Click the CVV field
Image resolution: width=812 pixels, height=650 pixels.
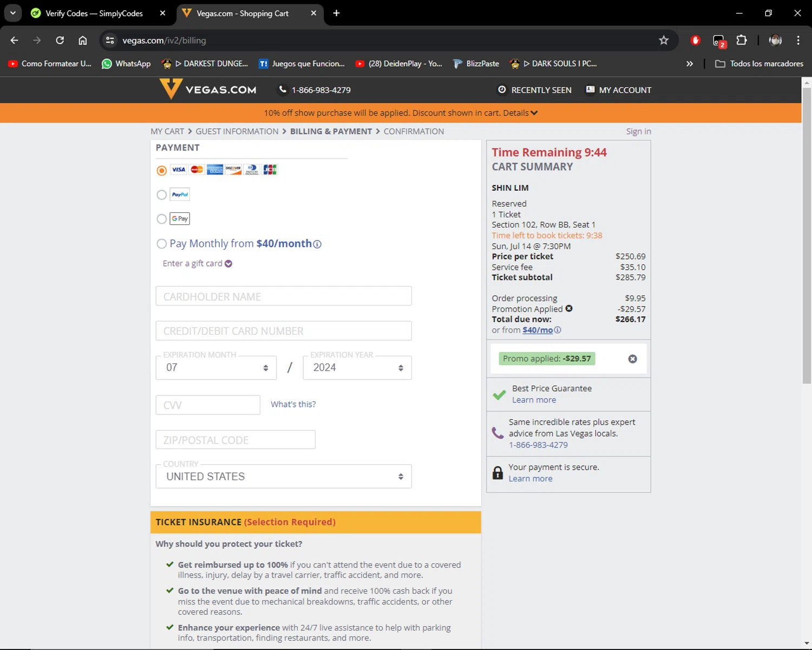pos(208,405)
